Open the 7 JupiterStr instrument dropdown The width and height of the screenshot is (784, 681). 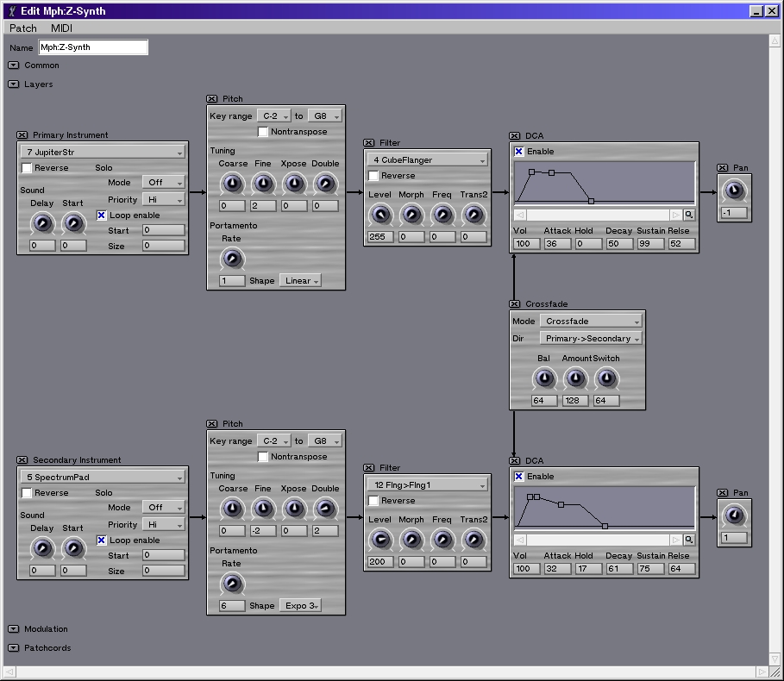[103, 153]
